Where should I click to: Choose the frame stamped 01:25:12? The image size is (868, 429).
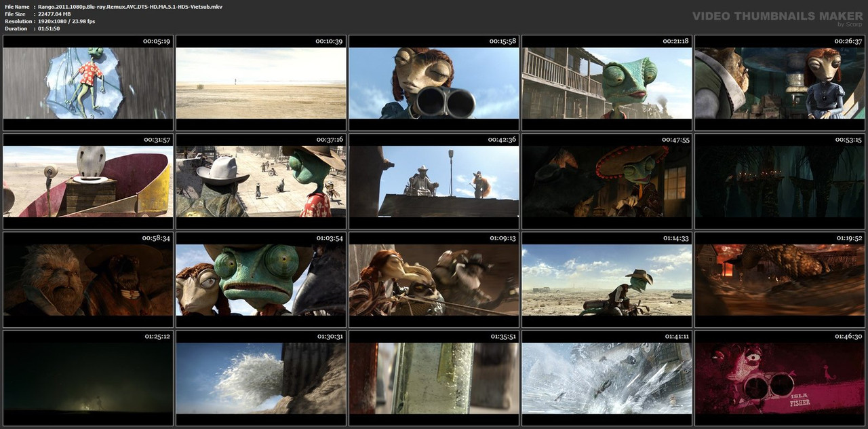click(88, 378)
